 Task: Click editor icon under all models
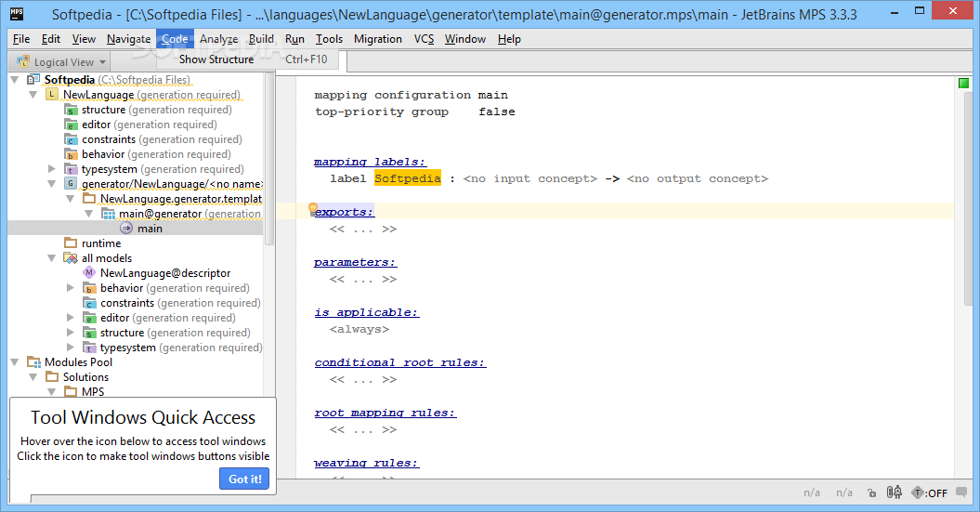click(89, 318)
